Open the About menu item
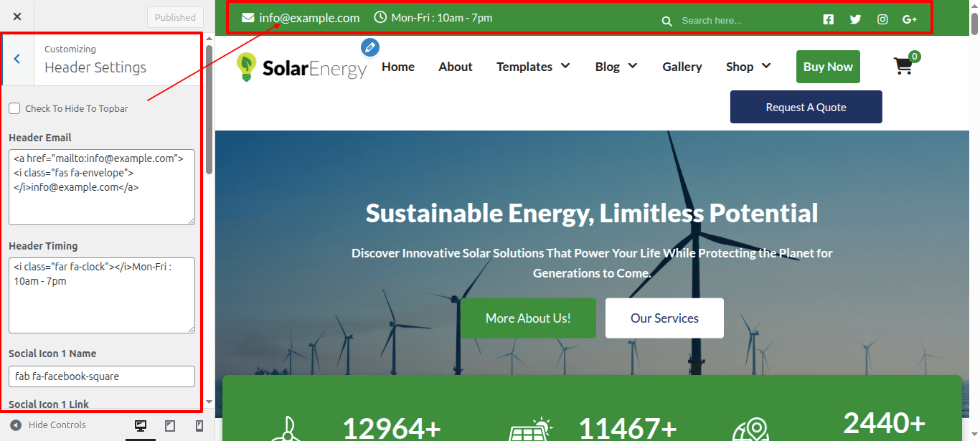The width and height of the screenshot is (980, 441). pyautogui.click(x=456, y=67)
